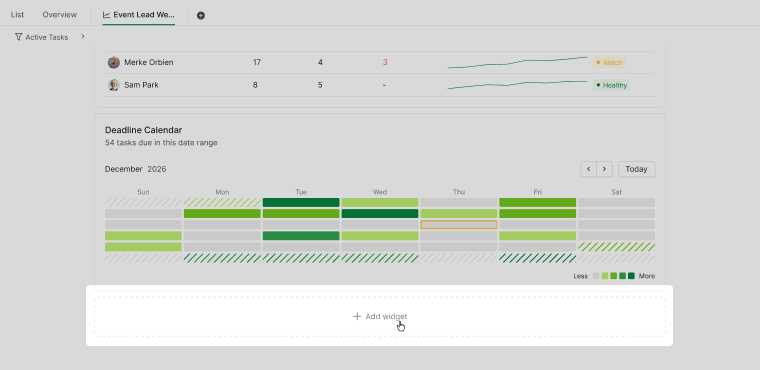Click the gray legend swatch next to Less
This screenshot has width=760, height=370.
coord(596,276)
